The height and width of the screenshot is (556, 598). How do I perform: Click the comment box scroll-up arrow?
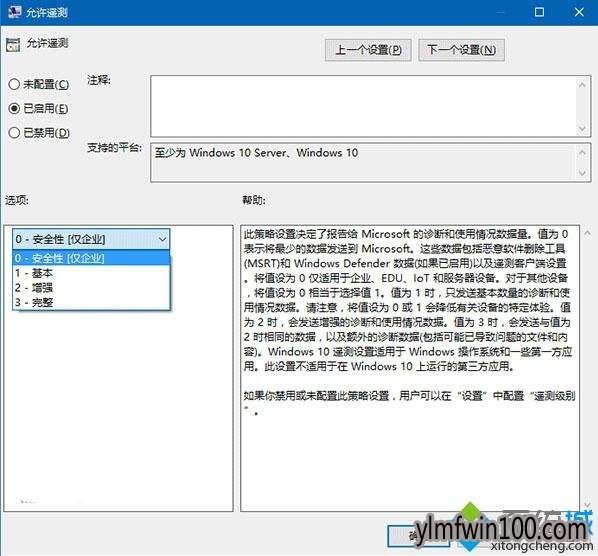[582, 85]
